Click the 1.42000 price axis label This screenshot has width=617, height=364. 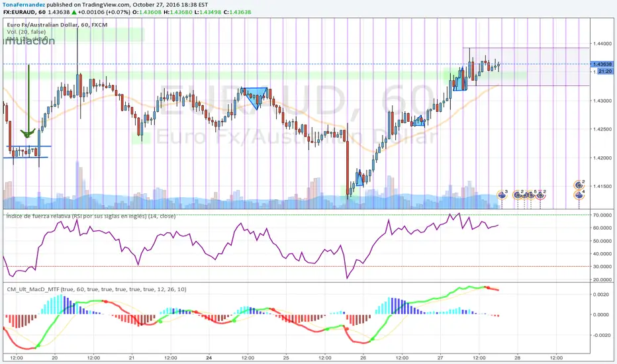click(602, 158)
